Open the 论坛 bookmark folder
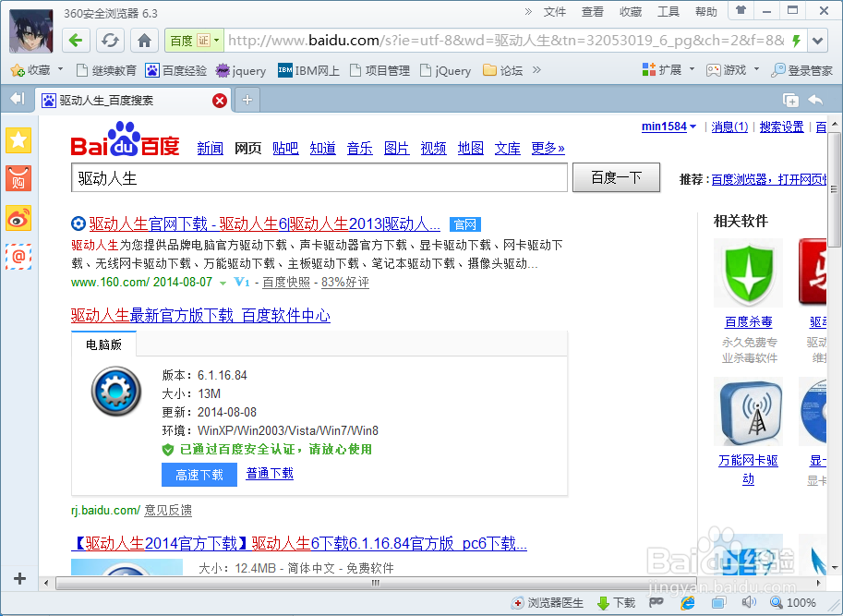The height and width of the screenshot is (616, 843). 502,70
